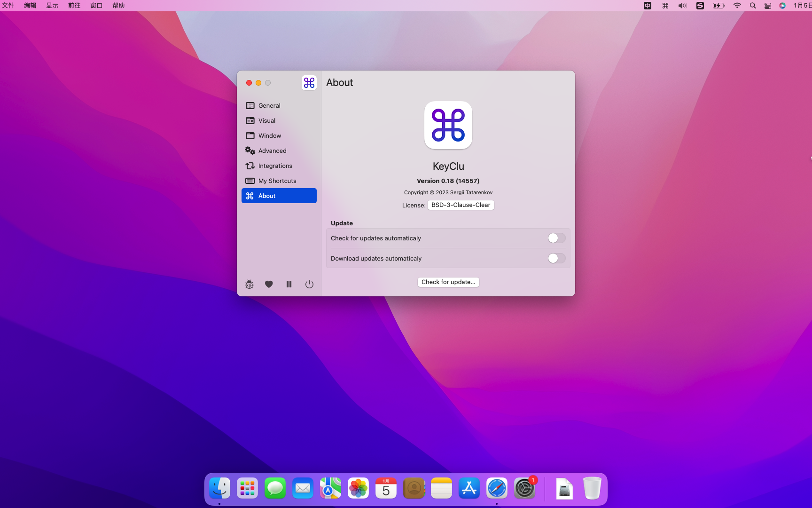
Task: Click the document file icon in Dock
Action: [x=564, y=489]
